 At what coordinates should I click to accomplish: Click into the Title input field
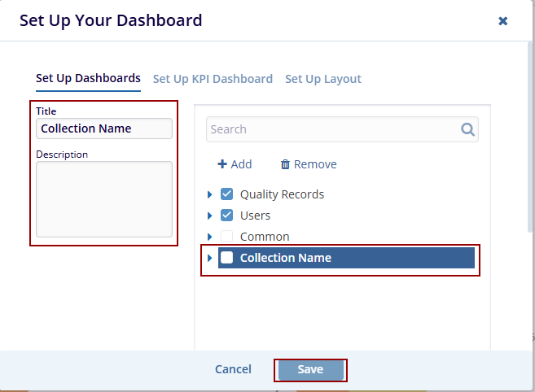104,128
